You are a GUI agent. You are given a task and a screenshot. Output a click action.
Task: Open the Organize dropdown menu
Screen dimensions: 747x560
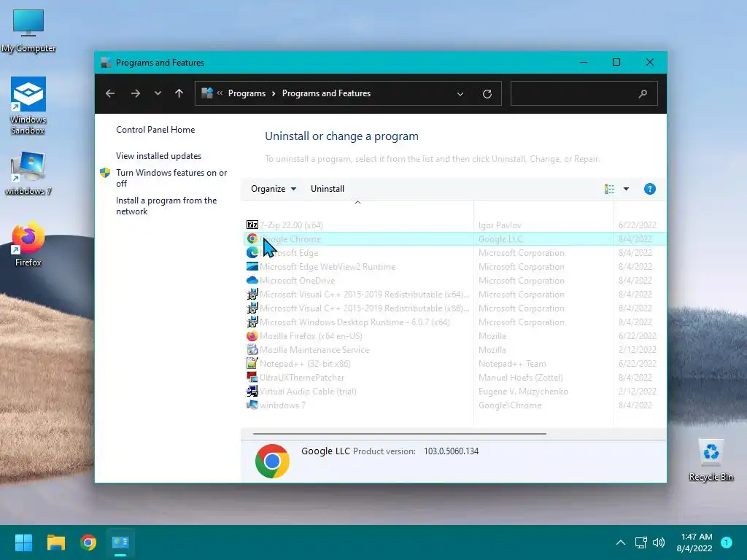point(274,189)
